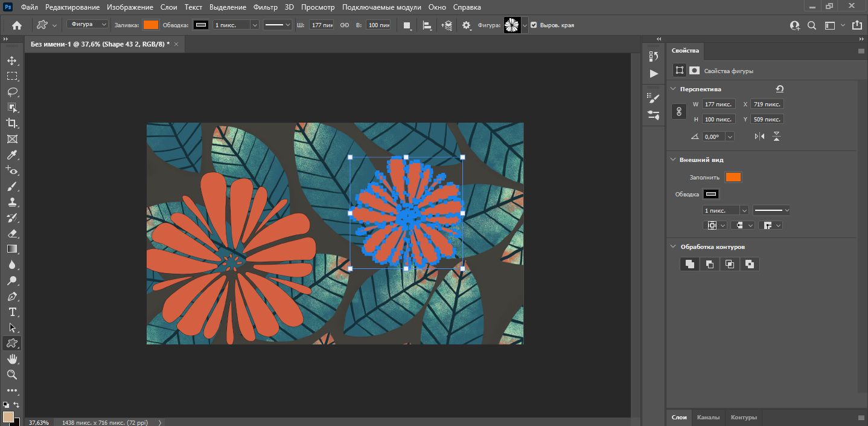Select the Eyedropper tool
The height and width of the screenshot is (426, 868).
pyautogui.click(x=11, y=155)
